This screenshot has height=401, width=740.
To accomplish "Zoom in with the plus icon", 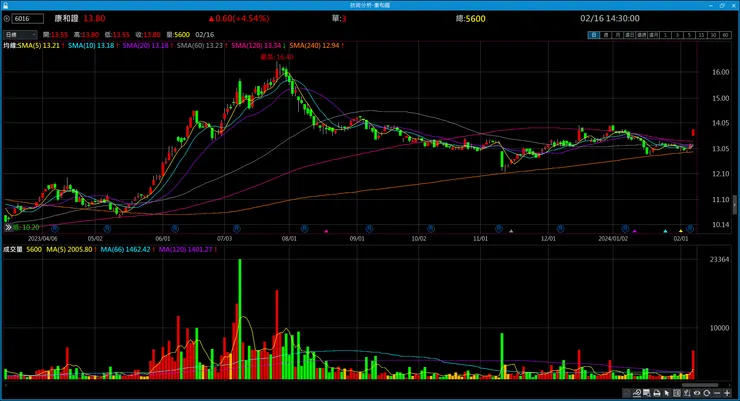I will coord(727,393).
